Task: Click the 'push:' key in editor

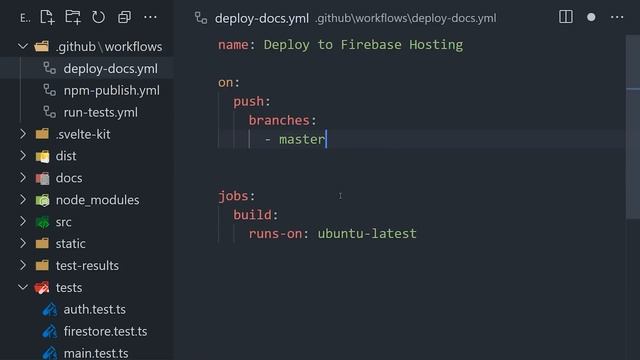Action: point(252,102)
